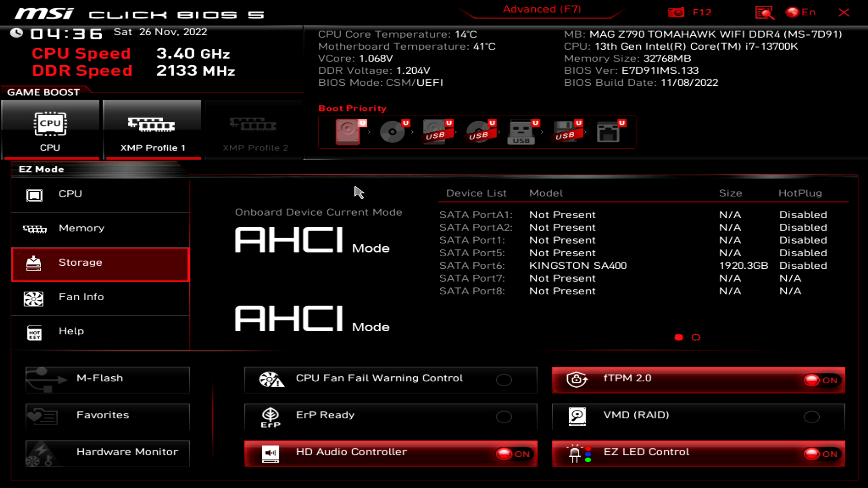Close the BIOS with the red X
Viewport: 868px width, 488px height.
(x=844, y=12)
